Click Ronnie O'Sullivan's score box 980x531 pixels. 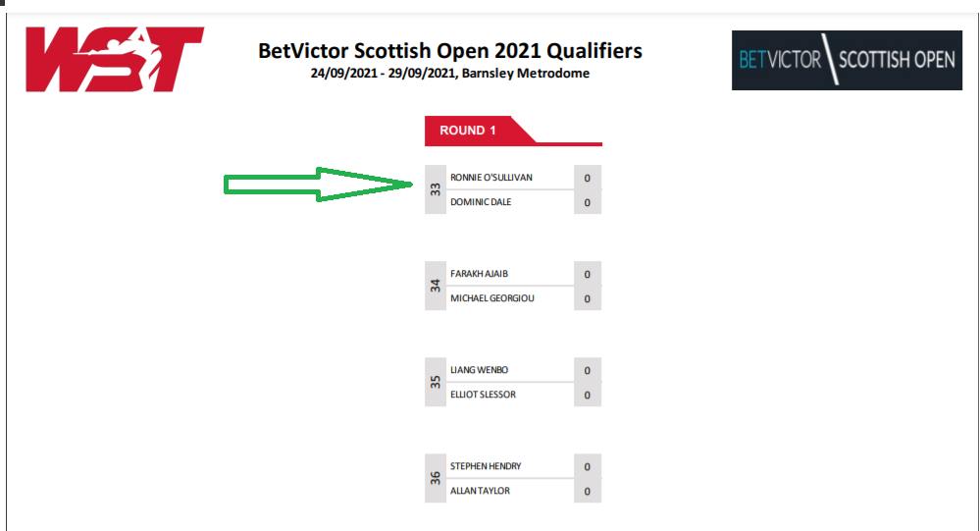588,178
